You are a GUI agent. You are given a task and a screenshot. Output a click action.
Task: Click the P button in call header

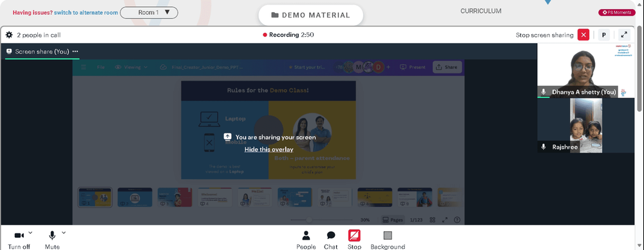604,35
